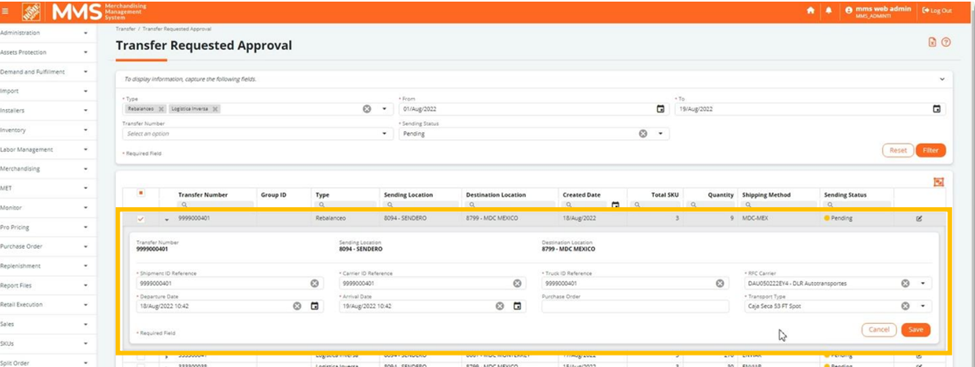The width and height of the screenshot is (975, 367).
Task: Clear the Truck ID Reference field
Action: point(719,283)
